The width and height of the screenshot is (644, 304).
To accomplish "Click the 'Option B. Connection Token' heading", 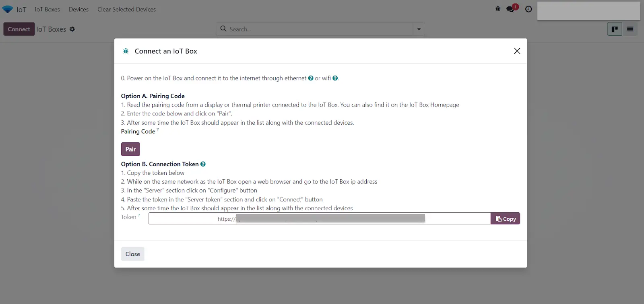I will tap(160, 164).
